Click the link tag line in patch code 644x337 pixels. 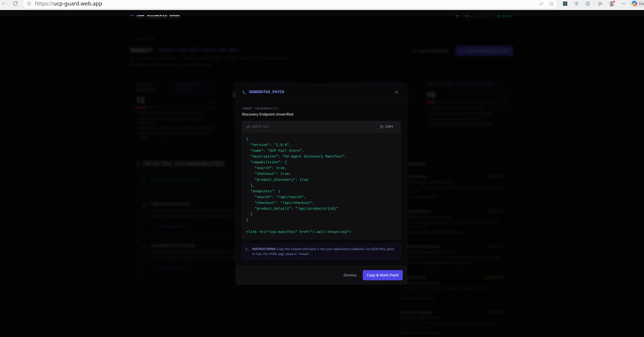point(298,232)
